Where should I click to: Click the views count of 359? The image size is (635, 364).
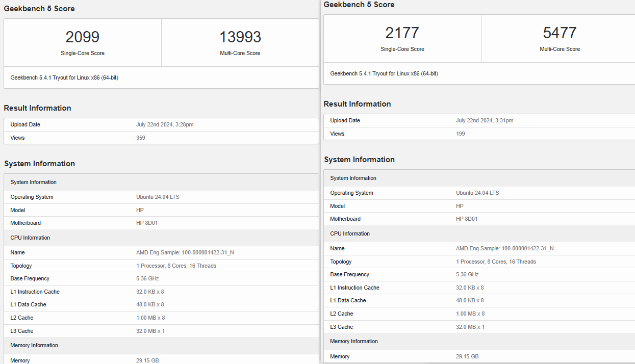coord(141,138)
